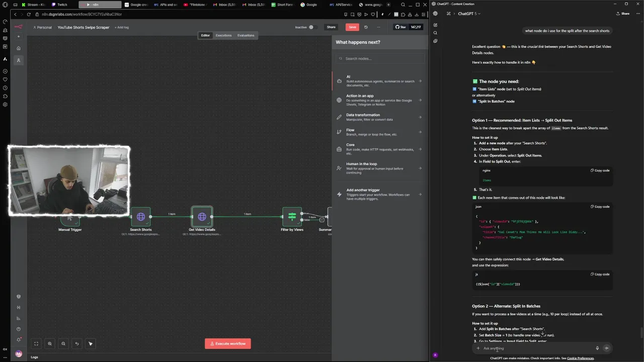
Task: Open notifications bell in n8n sidebar
Action: [19, 340]
